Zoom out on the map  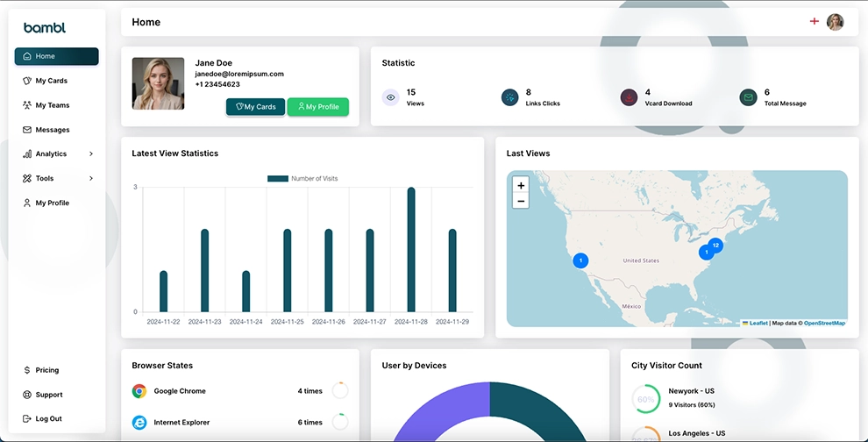(x=521, y=201)
